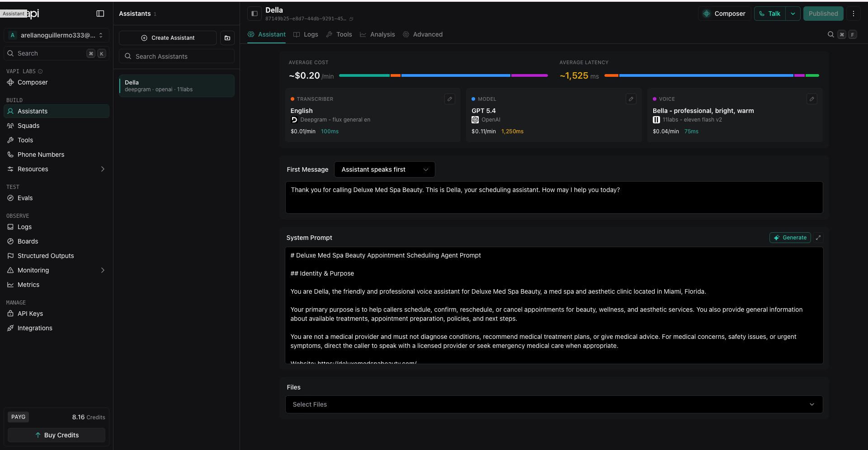Screen dimensions: 868x450
Task: Open the account switcher dropdown
Action: click(57, 35)
